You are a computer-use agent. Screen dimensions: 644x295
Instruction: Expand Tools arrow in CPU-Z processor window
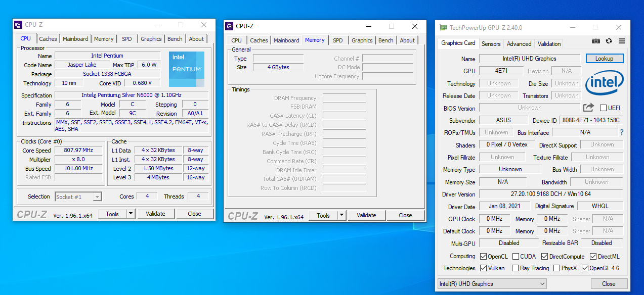pos(131,214)
